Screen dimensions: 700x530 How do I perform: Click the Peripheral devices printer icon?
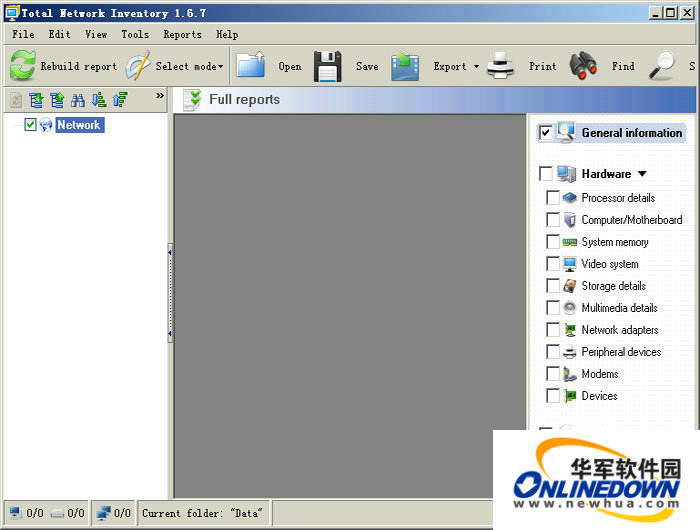click(570, 352)
